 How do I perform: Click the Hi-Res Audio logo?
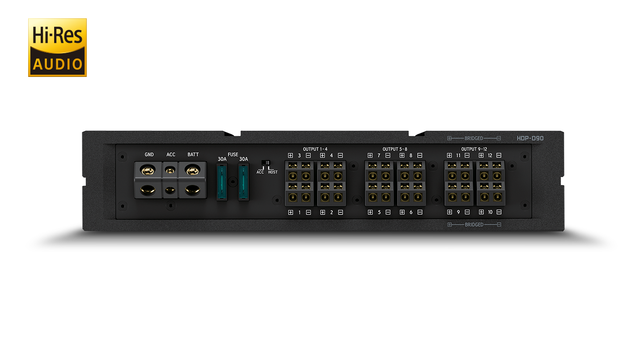click(57, 47)
